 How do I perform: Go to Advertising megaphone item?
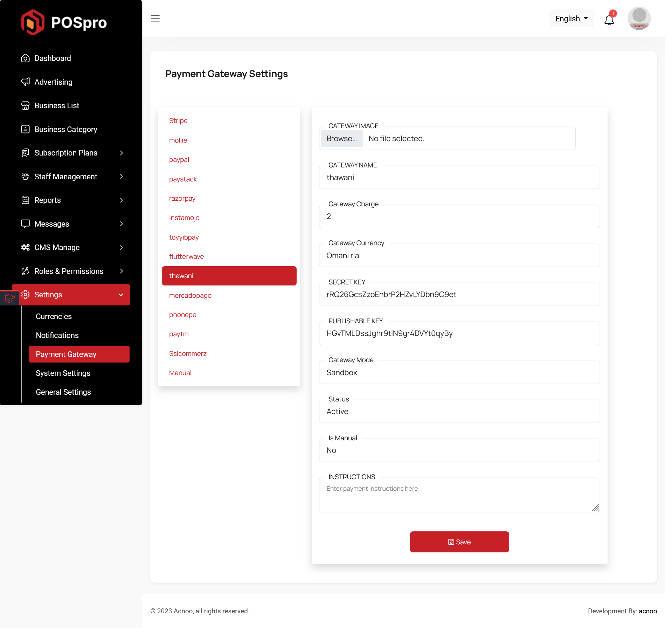pos(53,82)
